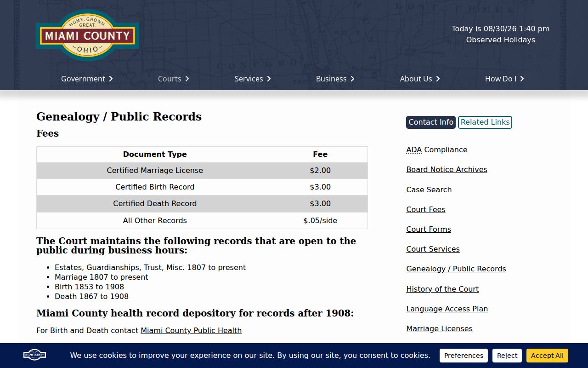Click the Miami County Ohio logo
Viewport: 588px width, 368px height.
tap(87, 35)
